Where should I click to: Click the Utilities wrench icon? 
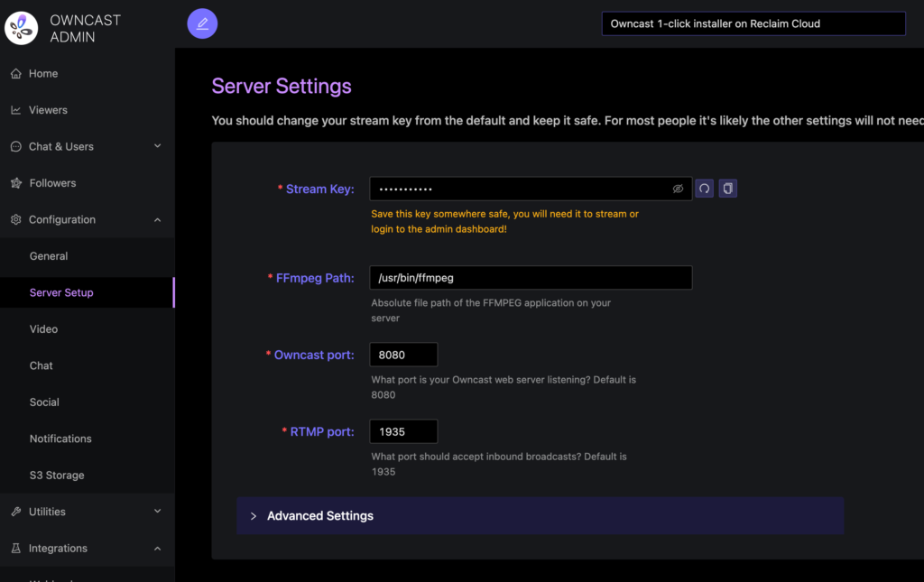[x=16, y=512]
